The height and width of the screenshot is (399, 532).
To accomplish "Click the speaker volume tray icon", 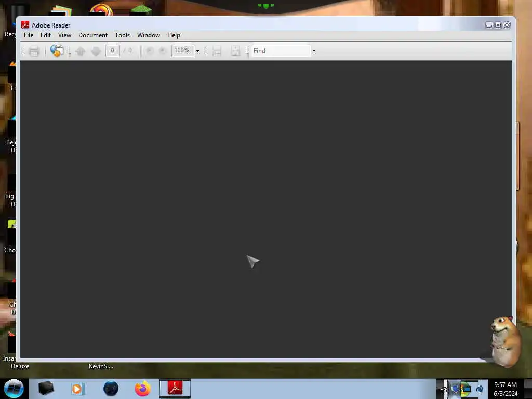I will (480, 389).
